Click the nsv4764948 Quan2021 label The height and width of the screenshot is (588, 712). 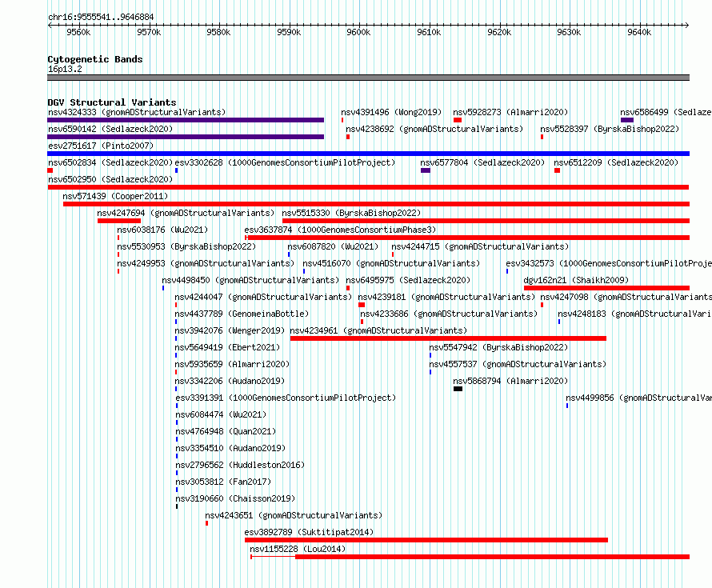(226, 431)
